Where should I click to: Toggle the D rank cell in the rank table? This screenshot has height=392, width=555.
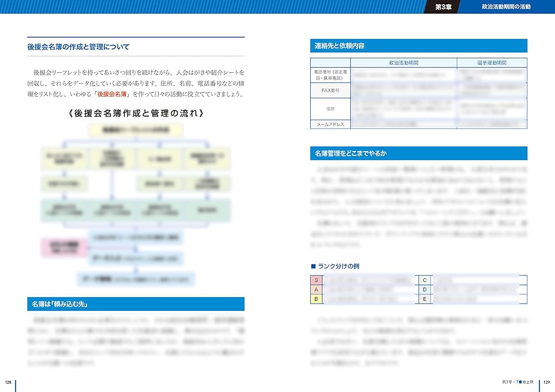click(x=425, y=289)
